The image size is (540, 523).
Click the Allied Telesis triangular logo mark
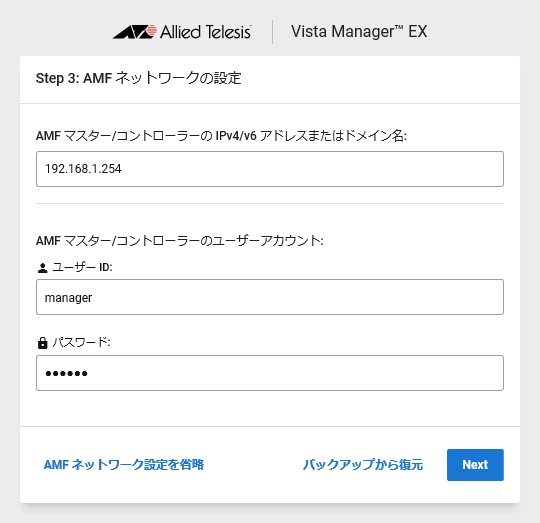135,32
